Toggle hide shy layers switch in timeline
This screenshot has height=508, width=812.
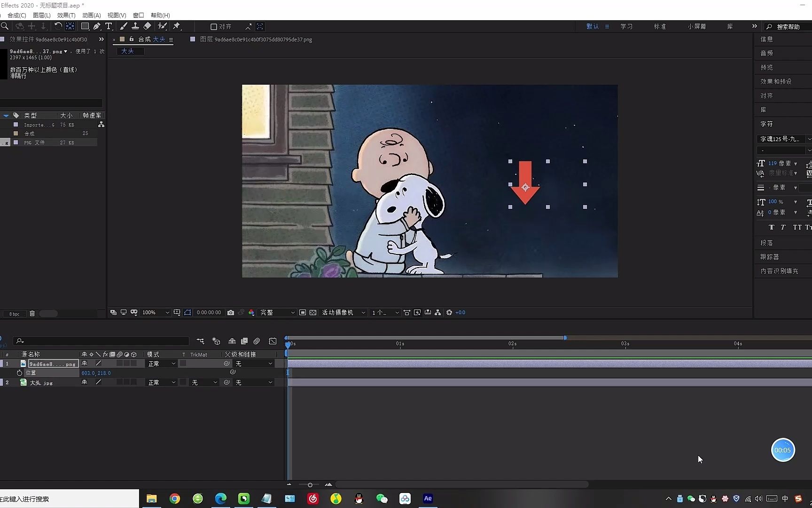[232, 341]
